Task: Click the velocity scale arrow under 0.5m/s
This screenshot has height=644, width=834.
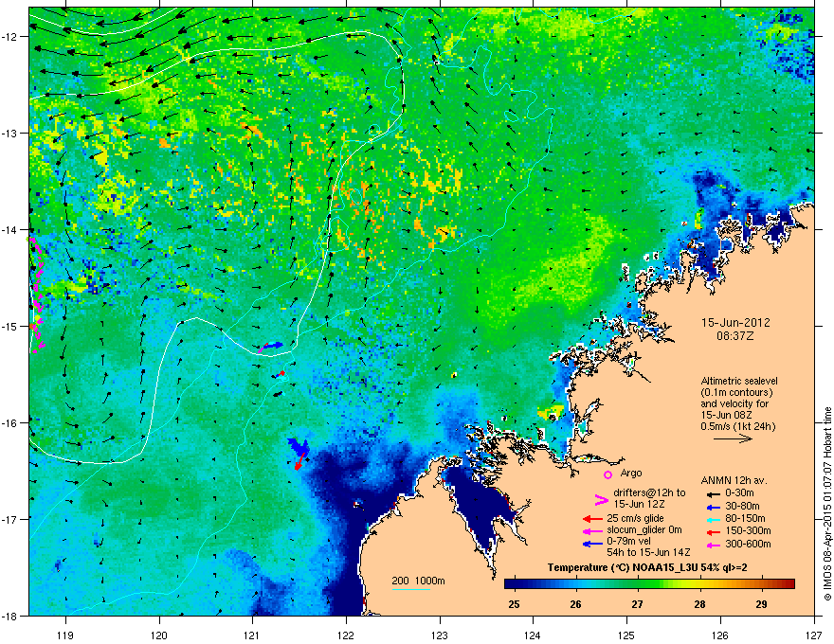Action: point(733,438)
